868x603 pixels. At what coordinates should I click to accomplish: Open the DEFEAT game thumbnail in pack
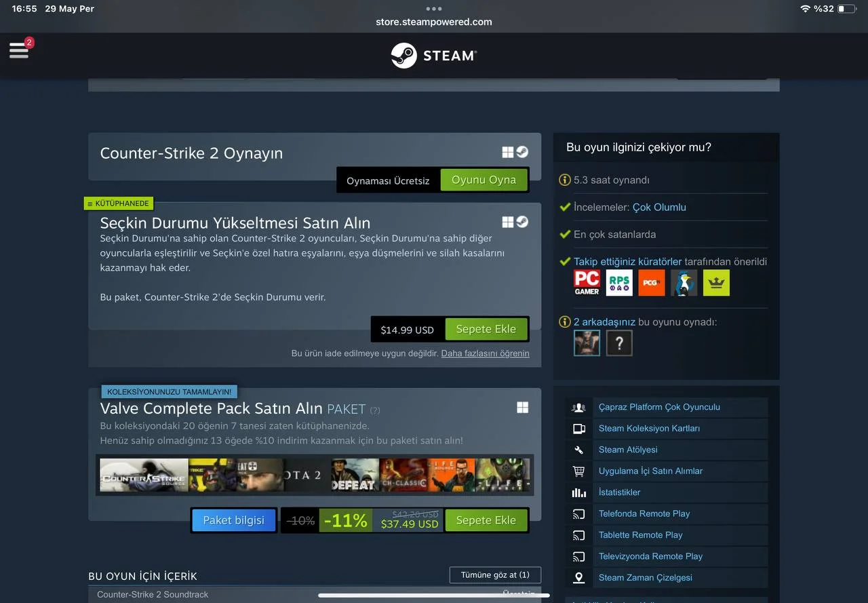355,475
